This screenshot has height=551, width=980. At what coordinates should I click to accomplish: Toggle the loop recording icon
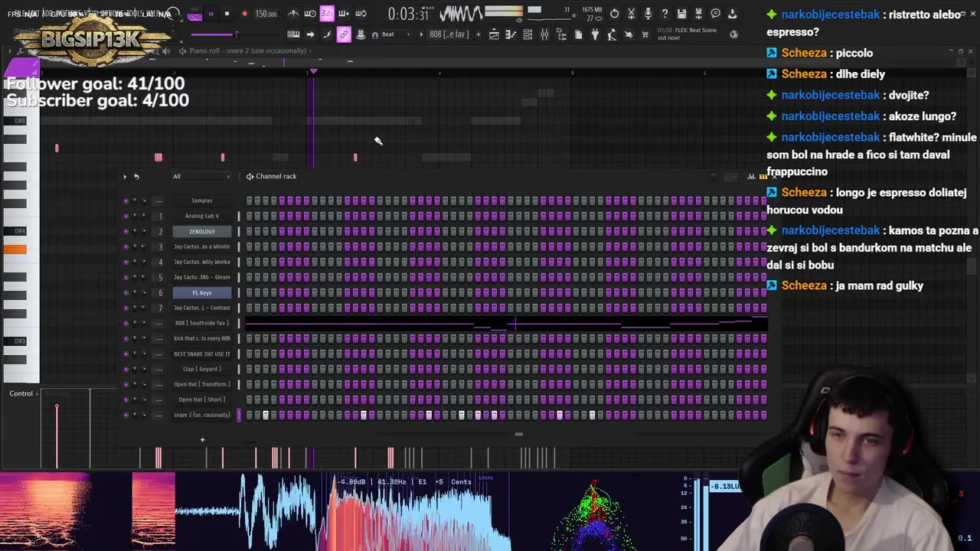[361, 14]
